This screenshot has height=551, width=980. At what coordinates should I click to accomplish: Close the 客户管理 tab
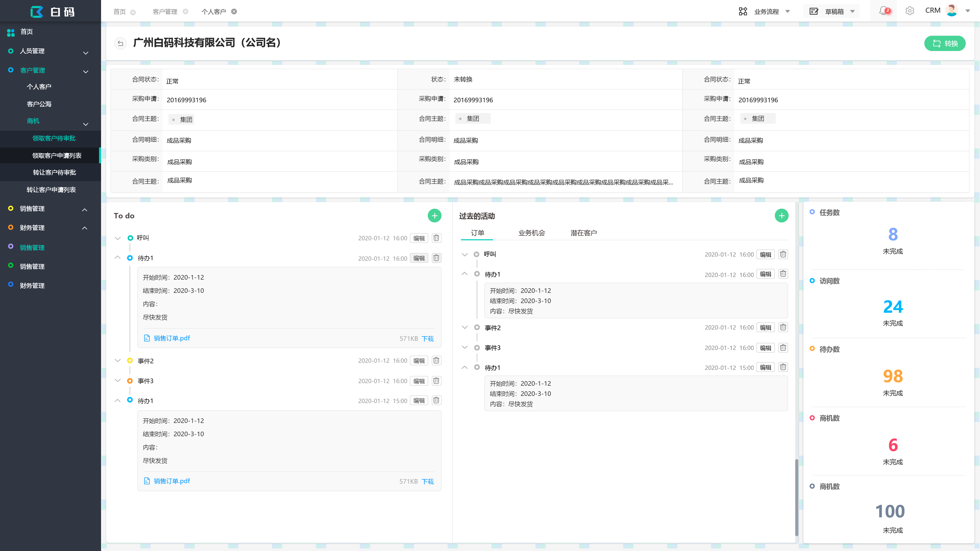[x=185, y=11]
